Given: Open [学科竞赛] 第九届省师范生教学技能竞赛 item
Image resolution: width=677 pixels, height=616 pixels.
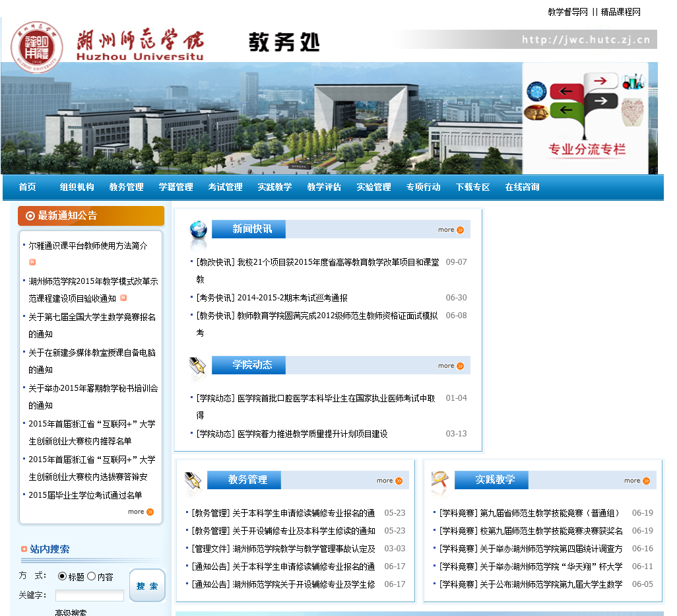Looking at the screenshot, I should (530, 513).
